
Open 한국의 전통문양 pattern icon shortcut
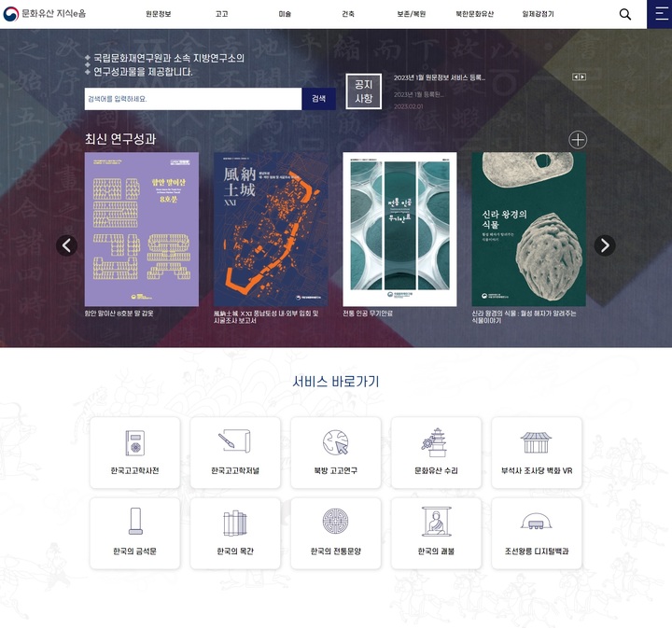(336, 522)
